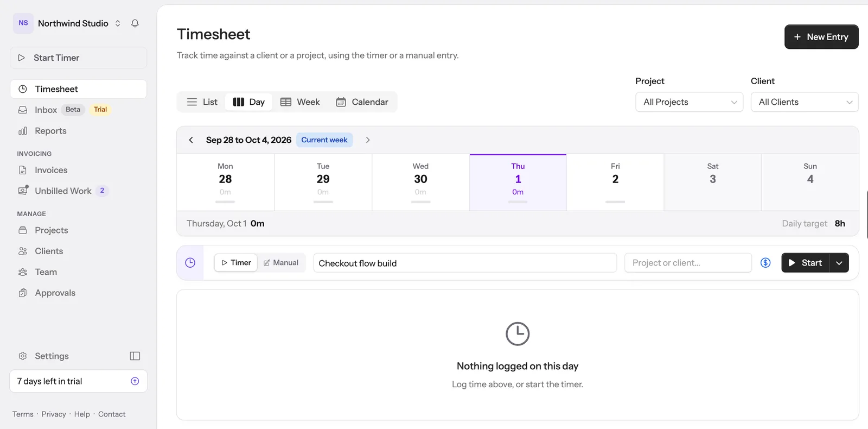
Task: Select Mon 28 in the week strip
Action: (225, 182)
